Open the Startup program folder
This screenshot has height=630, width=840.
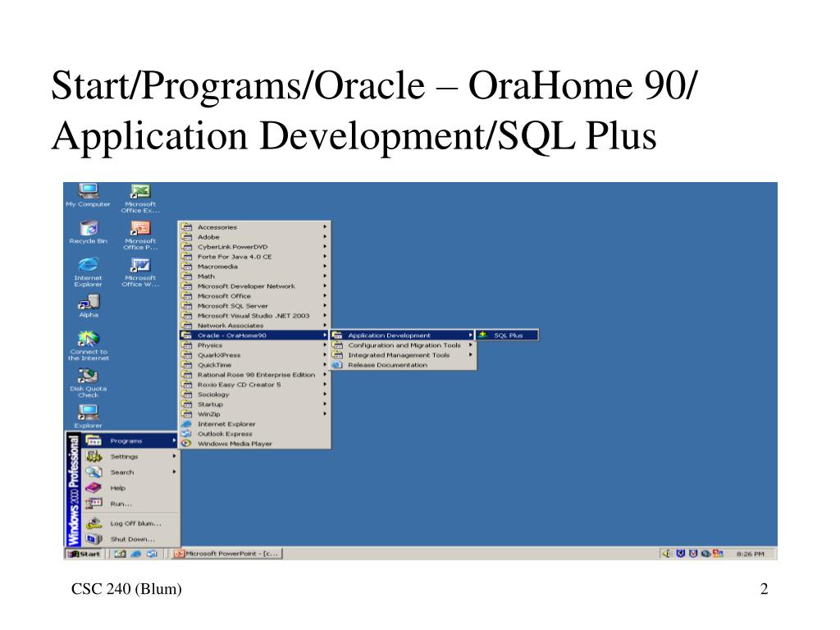pos(254,404)
